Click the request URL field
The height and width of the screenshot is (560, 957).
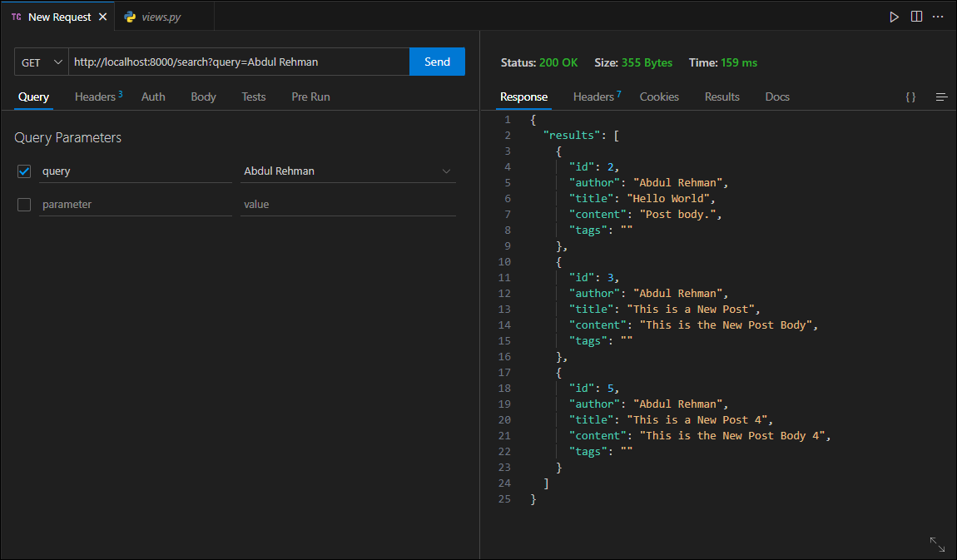coord(239,62)
